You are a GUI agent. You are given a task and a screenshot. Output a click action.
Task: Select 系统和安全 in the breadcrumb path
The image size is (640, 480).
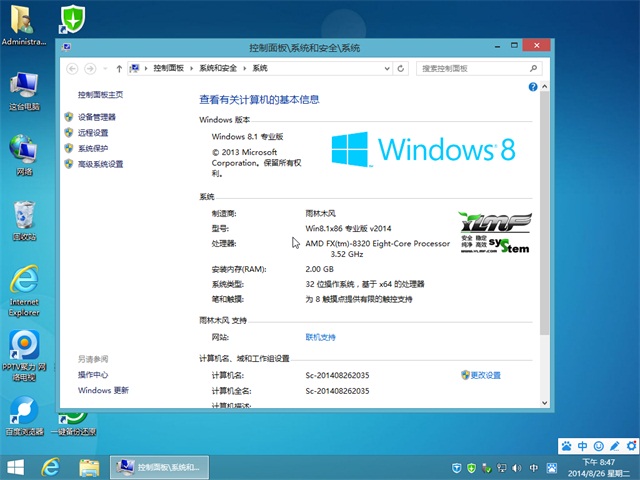pyautogui.click(x=219, y=68)
